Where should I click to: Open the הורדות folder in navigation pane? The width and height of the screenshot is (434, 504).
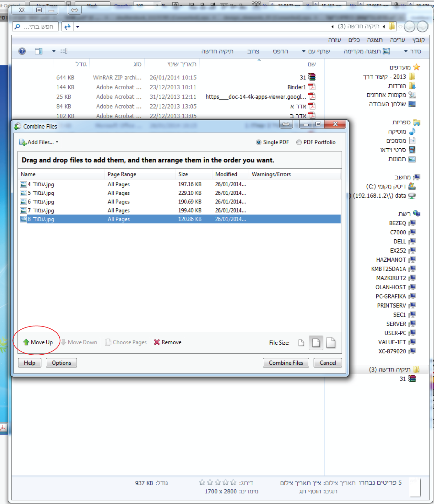click(402, 86)
